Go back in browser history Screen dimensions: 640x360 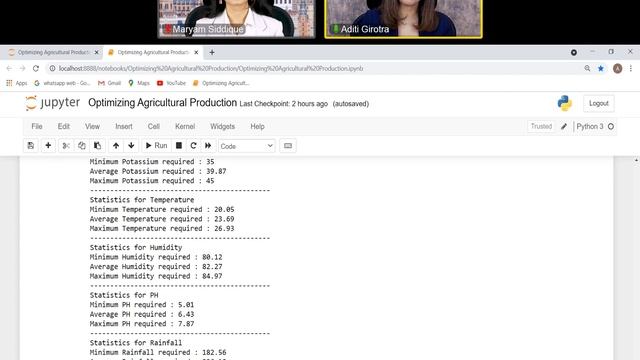[9, 69]
